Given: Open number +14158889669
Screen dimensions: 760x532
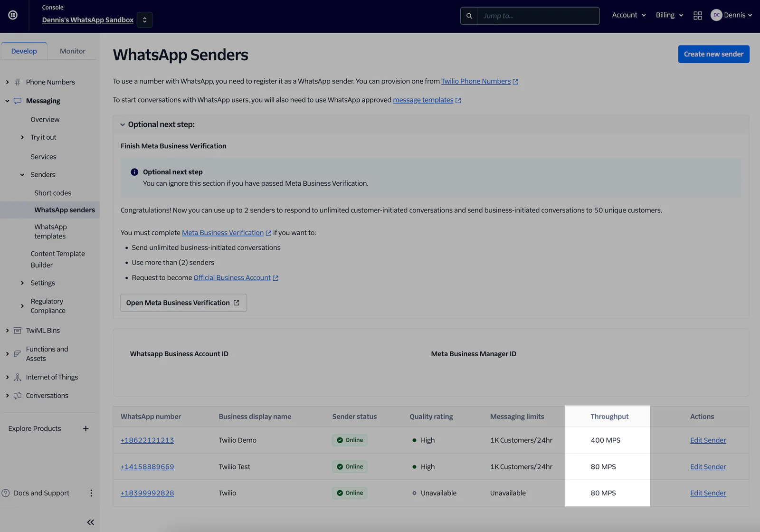Looking at the screenshot, I should (147, 467).
